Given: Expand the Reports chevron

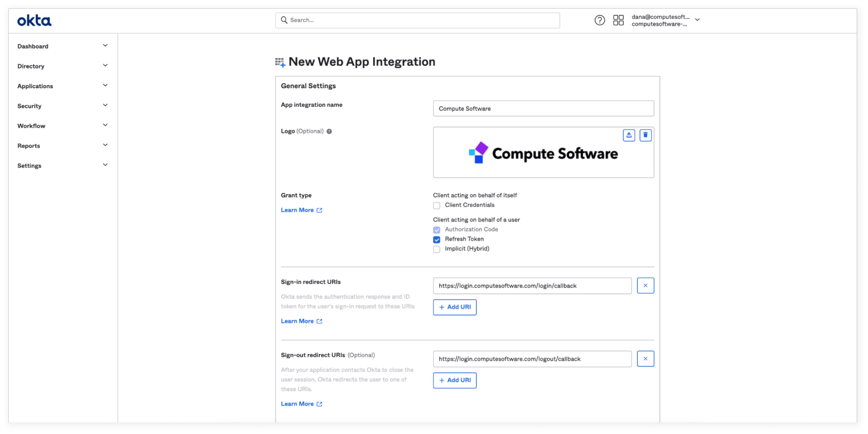Looking at the screenshot, I should tap(105, 146).
